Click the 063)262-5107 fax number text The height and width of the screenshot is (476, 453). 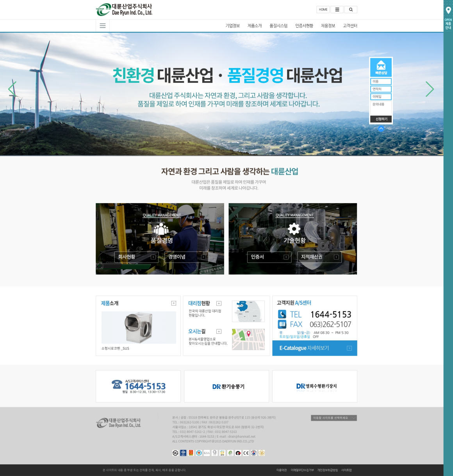point(330,324)
